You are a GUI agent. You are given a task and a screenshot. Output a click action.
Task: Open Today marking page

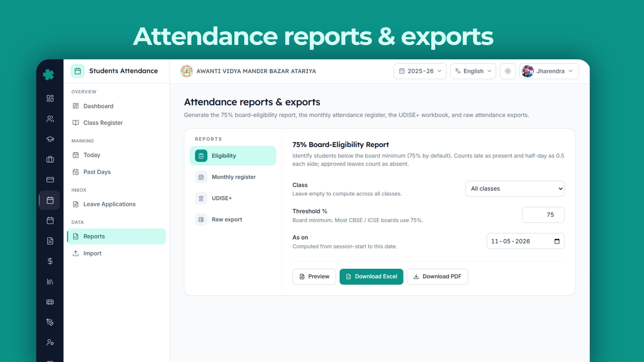117,155
